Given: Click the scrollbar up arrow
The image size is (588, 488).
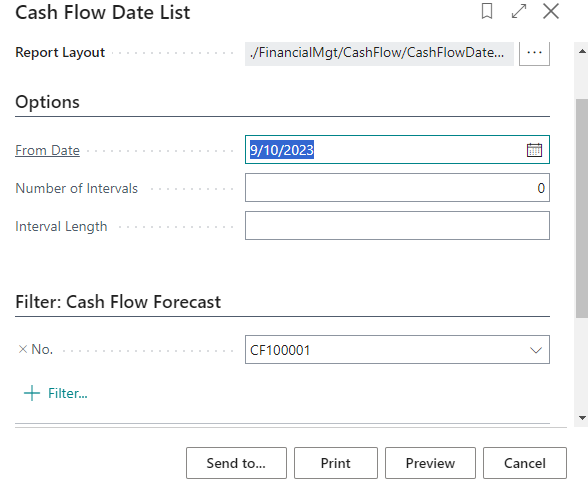Looking at the screenshot, I should [x=582, y=51].
